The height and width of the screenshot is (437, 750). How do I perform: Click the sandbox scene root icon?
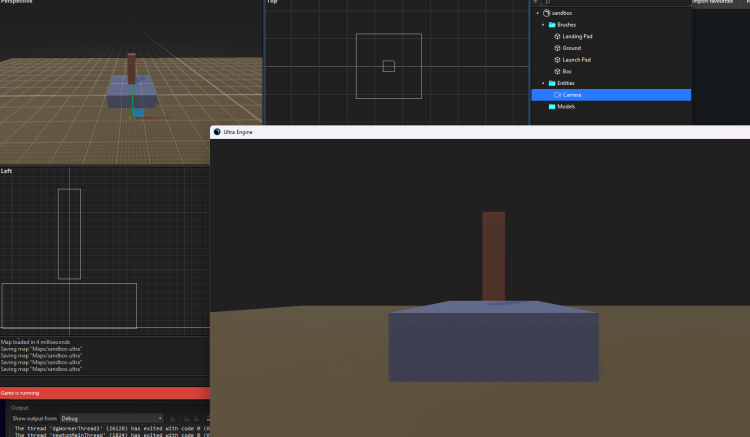point(547,13)
